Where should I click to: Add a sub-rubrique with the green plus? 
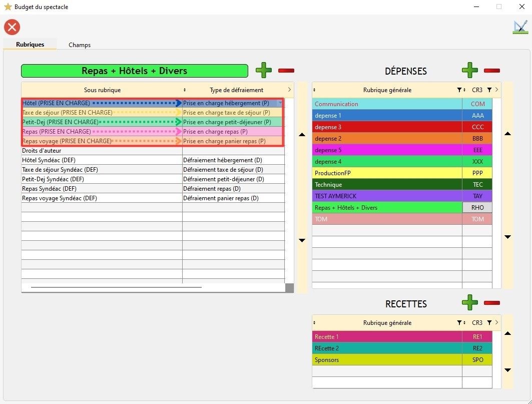[x=264, y=71]
